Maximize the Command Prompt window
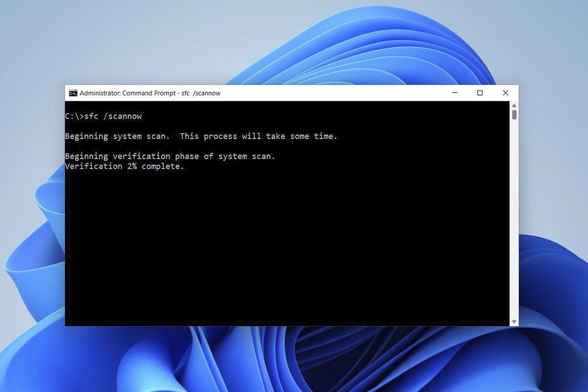 [480, 93]
